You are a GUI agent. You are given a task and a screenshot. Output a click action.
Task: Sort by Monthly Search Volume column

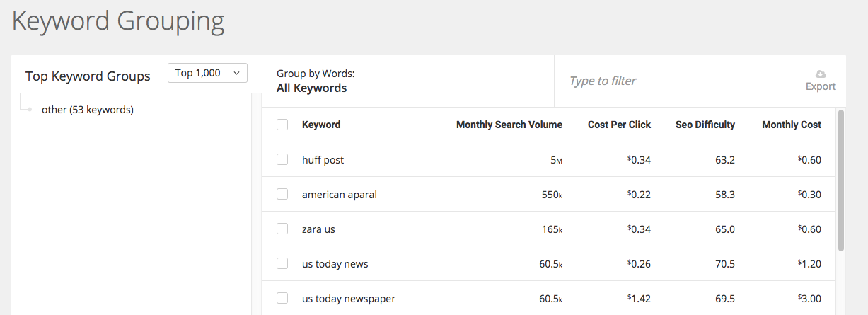pyautogui.click(x=509, y=125)
